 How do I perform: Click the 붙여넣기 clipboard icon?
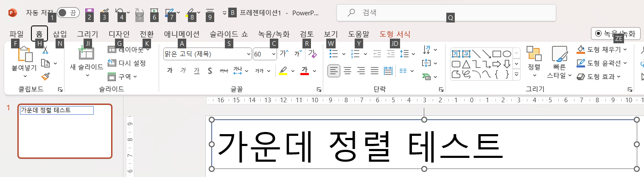(x=25, y=53)
